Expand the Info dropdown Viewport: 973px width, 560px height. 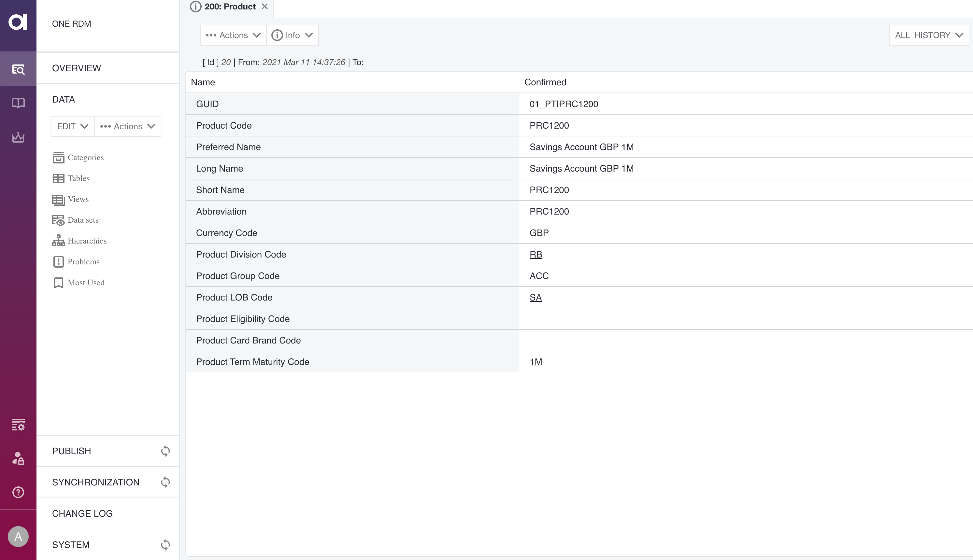[x=292, y=35]
